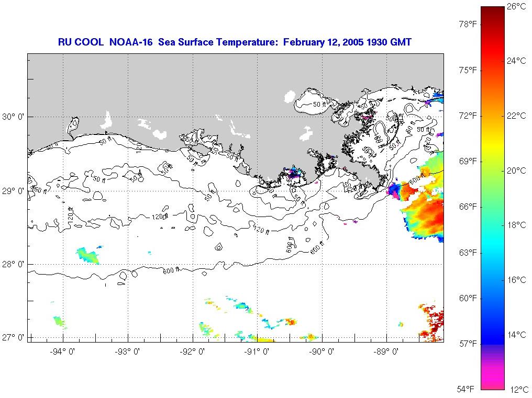Select the "28° 0'" latitude label

click(x=13, y=265)
